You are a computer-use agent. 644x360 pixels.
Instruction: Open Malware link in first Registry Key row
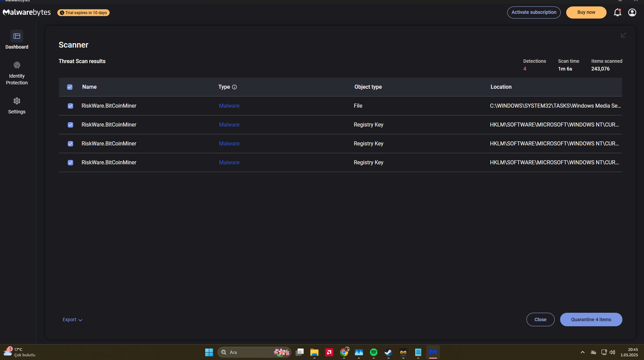tap(229, 125)
